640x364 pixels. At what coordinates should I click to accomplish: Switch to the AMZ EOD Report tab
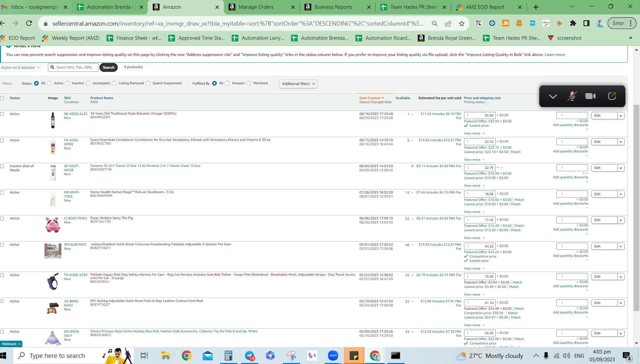coord(489,7)
